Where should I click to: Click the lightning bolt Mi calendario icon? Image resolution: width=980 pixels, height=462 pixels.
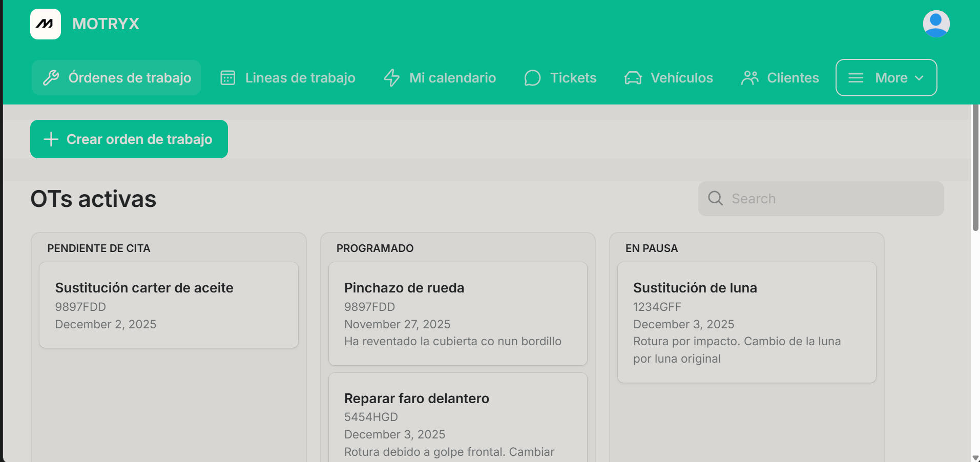[x=392, y=78]
